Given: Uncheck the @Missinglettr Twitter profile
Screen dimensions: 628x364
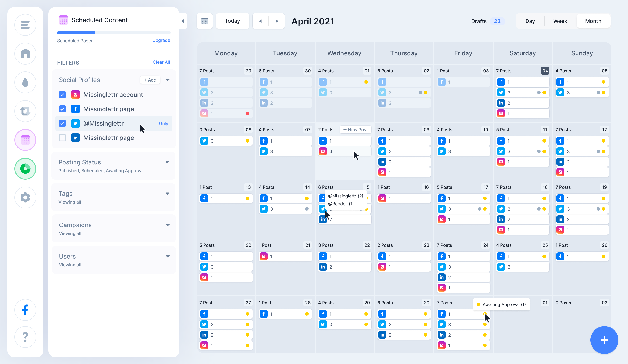Looking at the screenshot, I should (x=62, y=123).
